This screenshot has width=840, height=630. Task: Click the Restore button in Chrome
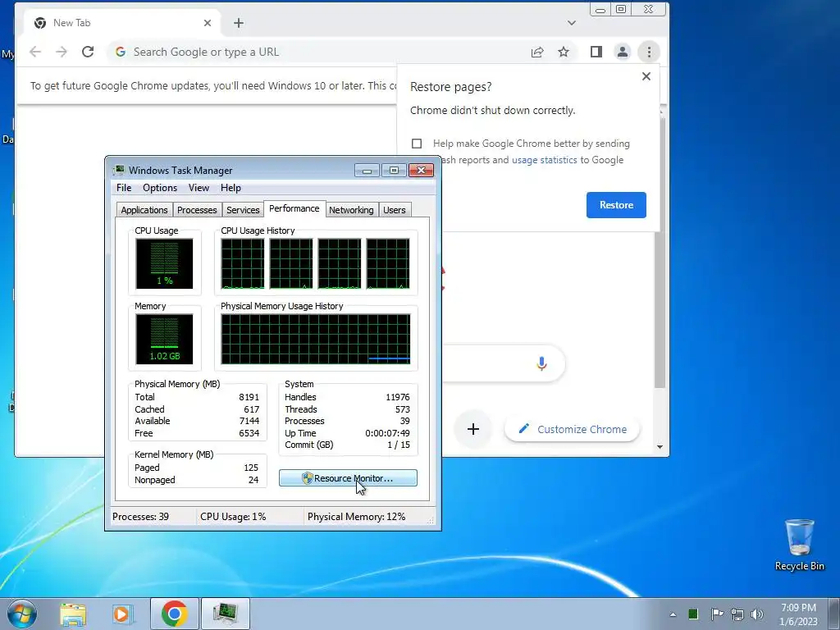(616, 204)
